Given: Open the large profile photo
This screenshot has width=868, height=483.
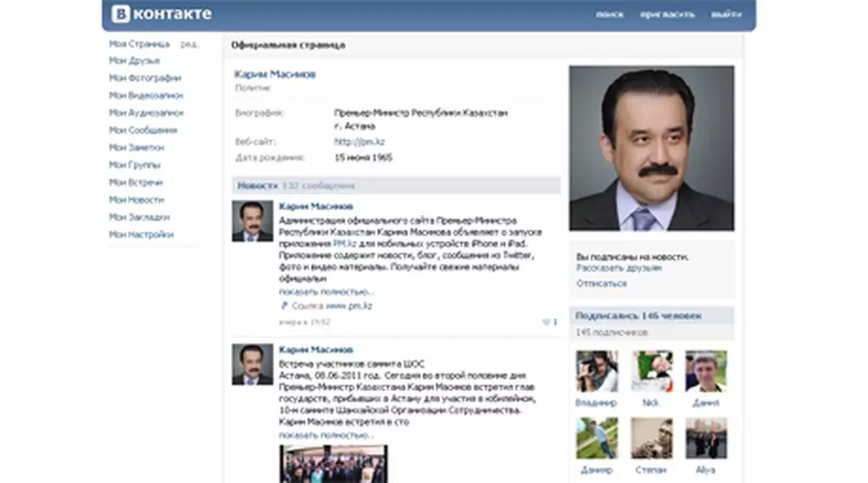Looking at the screenshot, I should coord(651,148).
